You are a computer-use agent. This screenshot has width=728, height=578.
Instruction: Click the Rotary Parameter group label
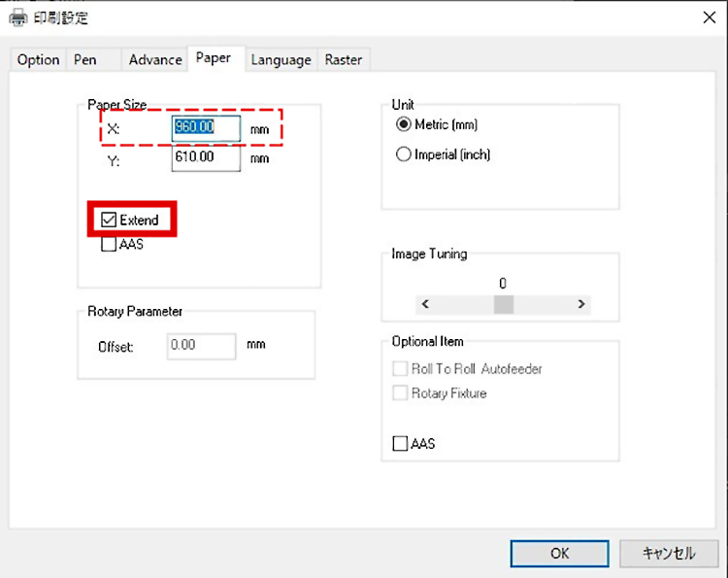tap(135, 311)
